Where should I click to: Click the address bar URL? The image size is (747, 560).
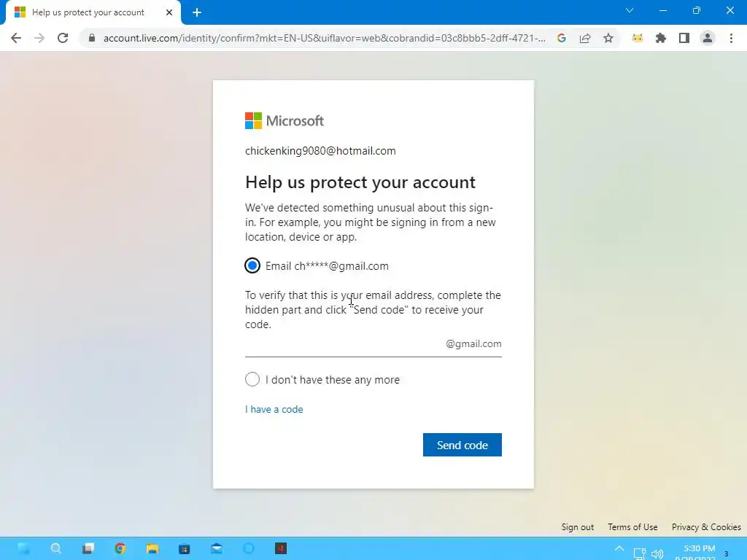(324, 38)
